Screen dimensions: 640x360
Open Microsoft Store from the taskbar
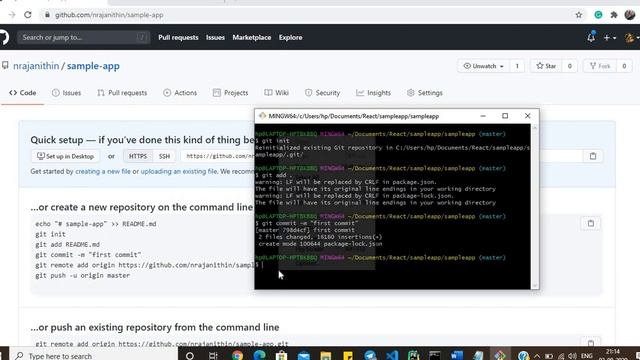point(281,356)
